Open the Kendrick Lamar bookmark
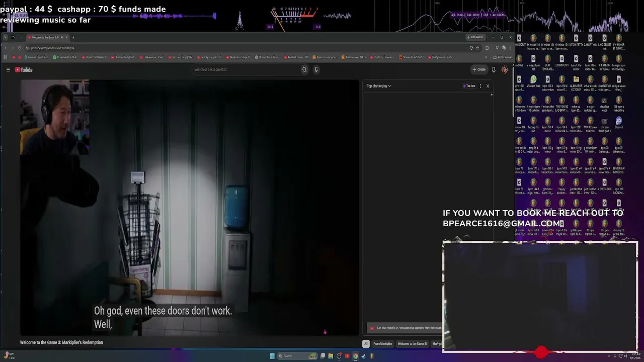This screenshot has width=644, height=362. point(297,57)
